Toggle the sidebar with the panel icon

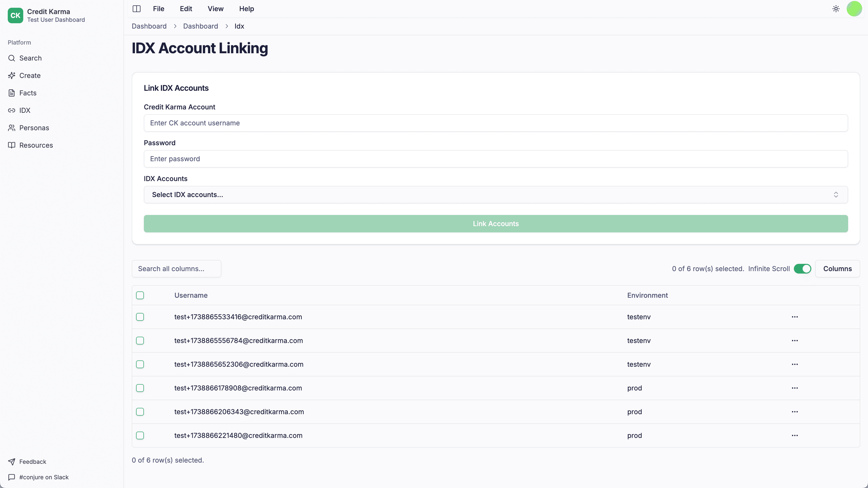pos(136,8)
